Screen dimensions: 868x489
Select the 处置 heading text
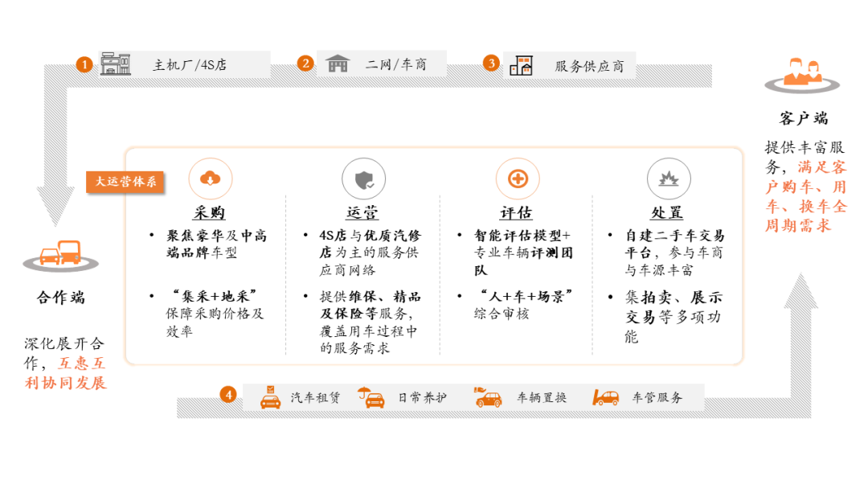click(667, 213)
